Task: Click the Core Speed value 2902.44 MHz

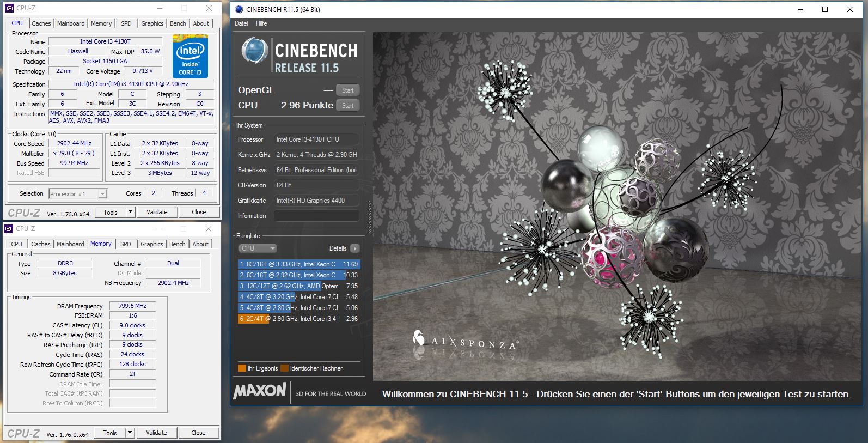Action: tap(74, 143)
